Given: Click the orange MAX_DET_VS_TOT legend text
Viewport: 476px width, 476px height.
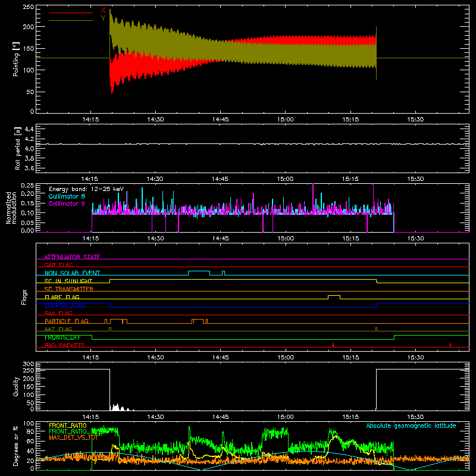Looking at the screenshot, I should click(x=73, y=437).
